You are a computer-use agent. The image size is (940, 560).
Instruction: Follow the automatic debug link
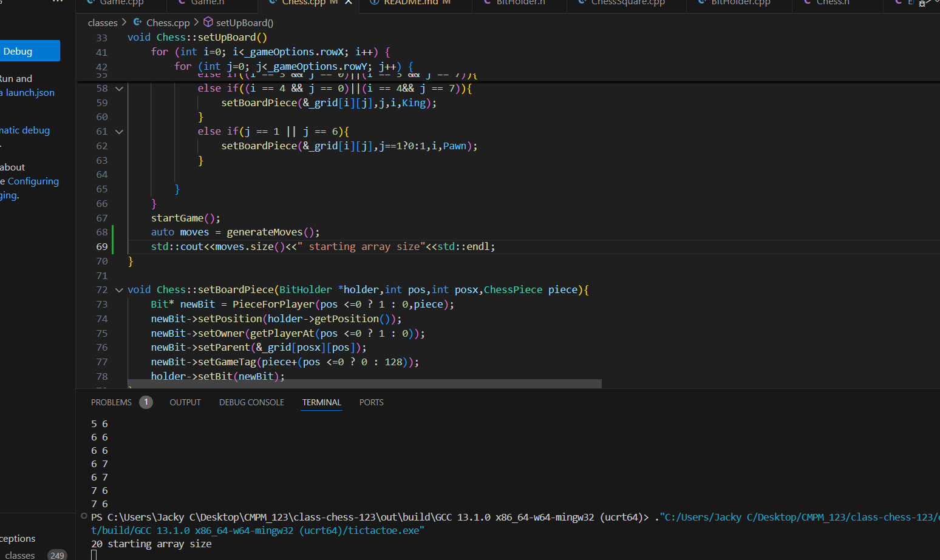coord(25,130)
